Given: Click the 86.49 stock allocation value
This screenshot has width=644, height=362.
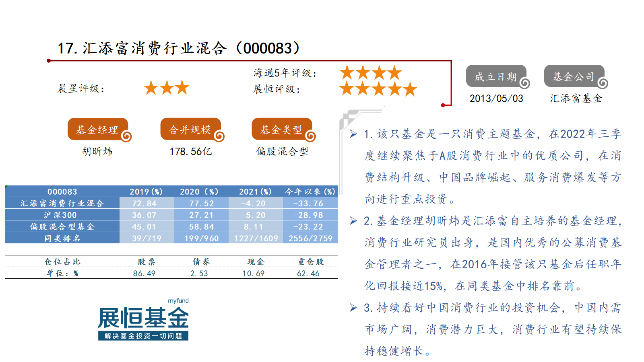Looking at the screenshot, I should pos(144,273).
